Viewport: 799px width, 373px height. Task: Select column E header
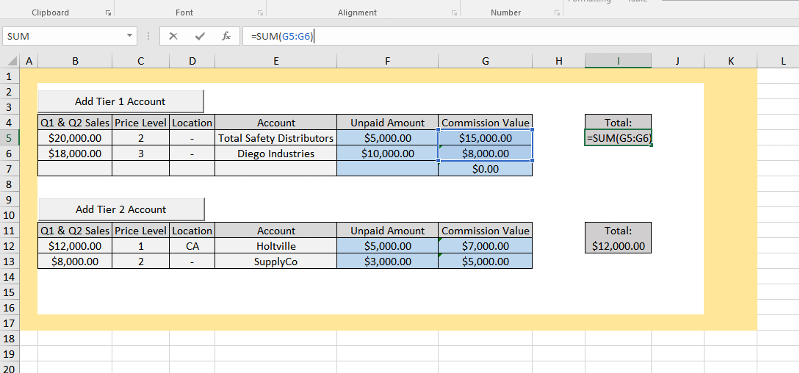point(276,61)
